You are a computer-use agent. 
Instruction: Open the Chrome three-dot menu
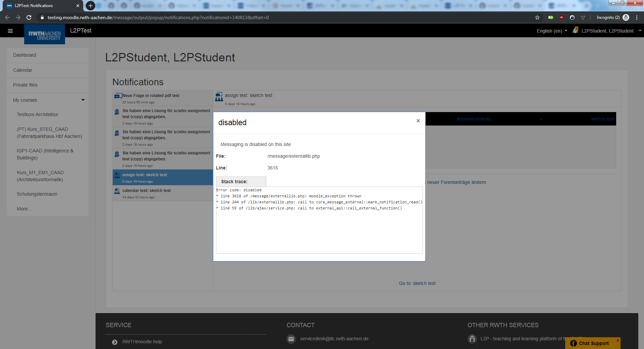pos(637,17)
